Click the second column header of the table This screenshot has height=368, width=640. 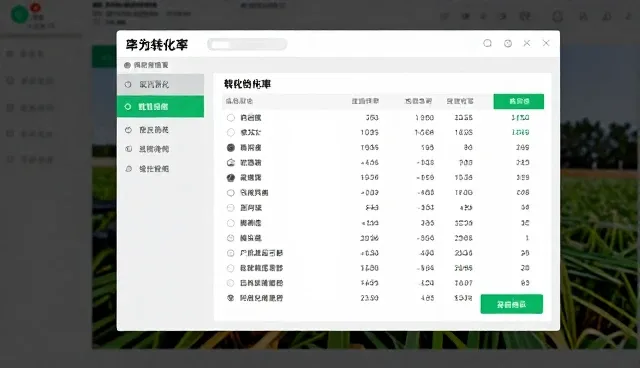tap(365, 101)
